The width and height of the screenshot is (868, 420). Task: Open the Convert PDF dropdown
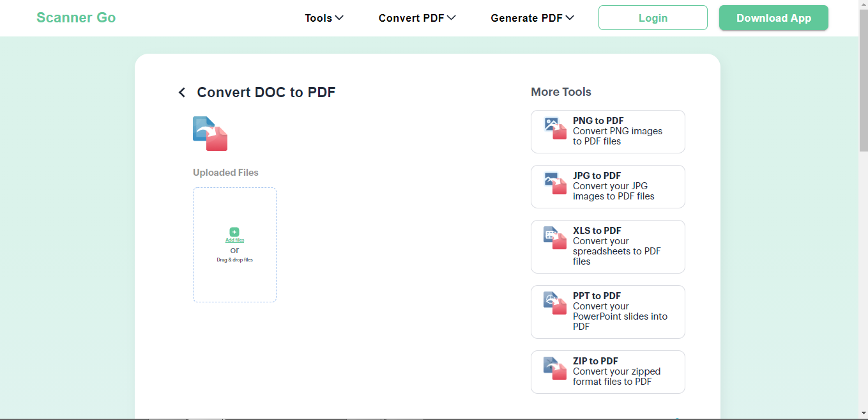pyautogui.click(x=416, y=18)
